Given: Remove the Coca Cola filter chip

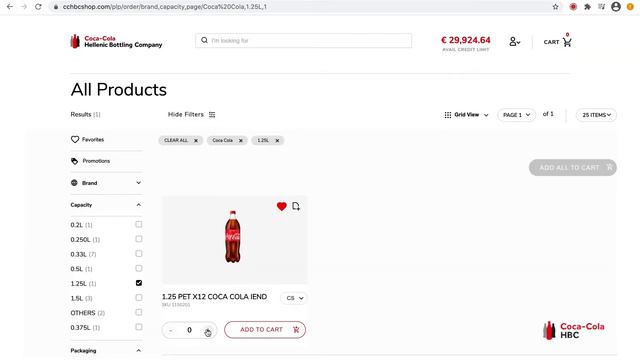Looking at the screenshot, I should 240,140.
